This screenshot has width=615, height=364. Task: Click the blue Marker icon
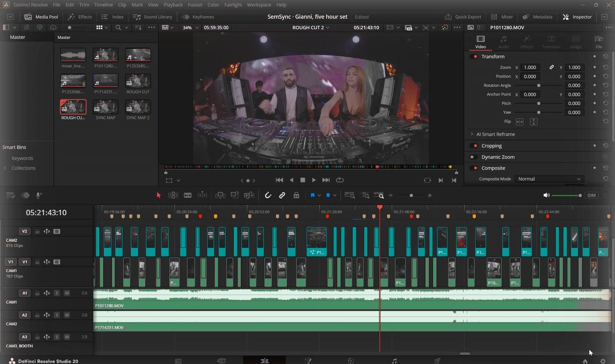pos(328,195)
